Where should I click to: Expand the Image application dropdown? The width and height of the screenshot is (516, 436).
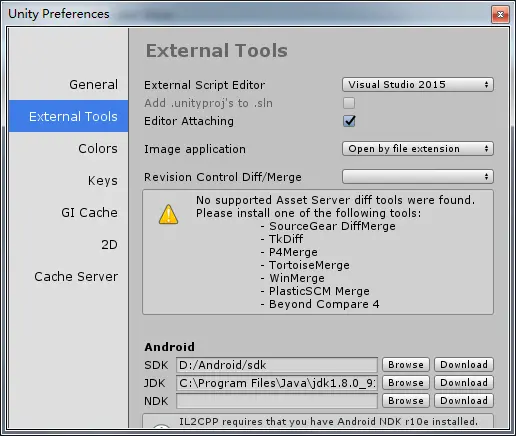(418, 149)
